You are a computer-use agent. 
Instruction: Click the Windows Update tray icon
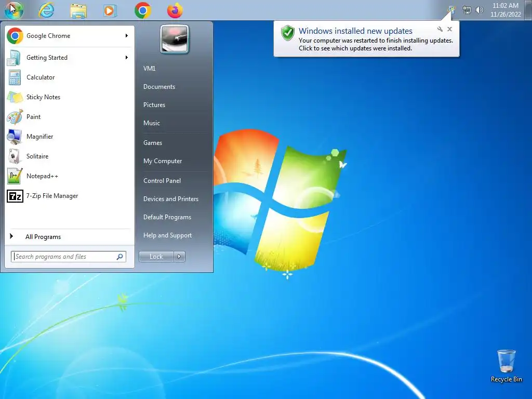(451, 10)
